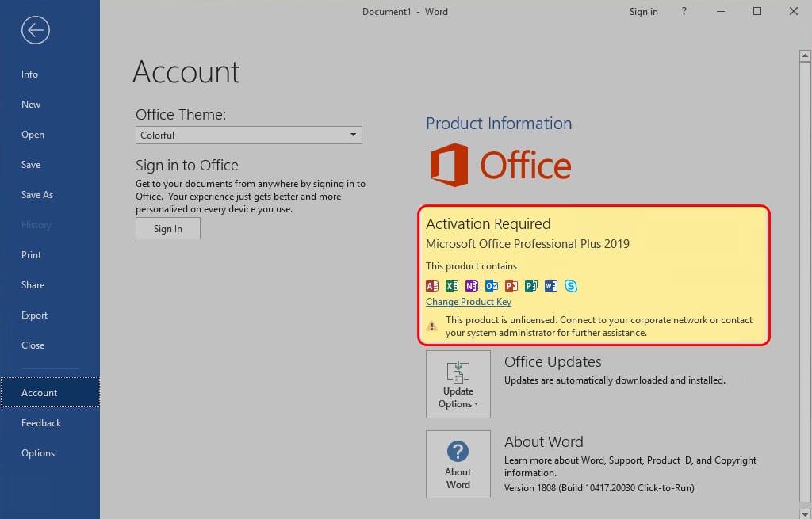
Task: Click the PowerPoint app icon
Action: [511, 285]
